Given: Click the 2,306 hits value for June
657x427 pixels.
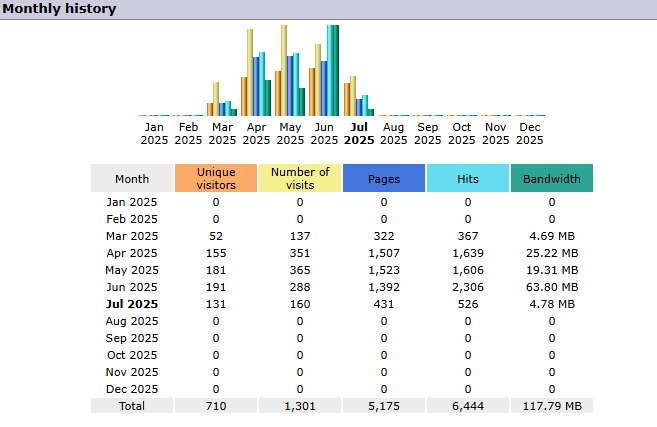Looking at the screenshot, I should pos(468,287).
